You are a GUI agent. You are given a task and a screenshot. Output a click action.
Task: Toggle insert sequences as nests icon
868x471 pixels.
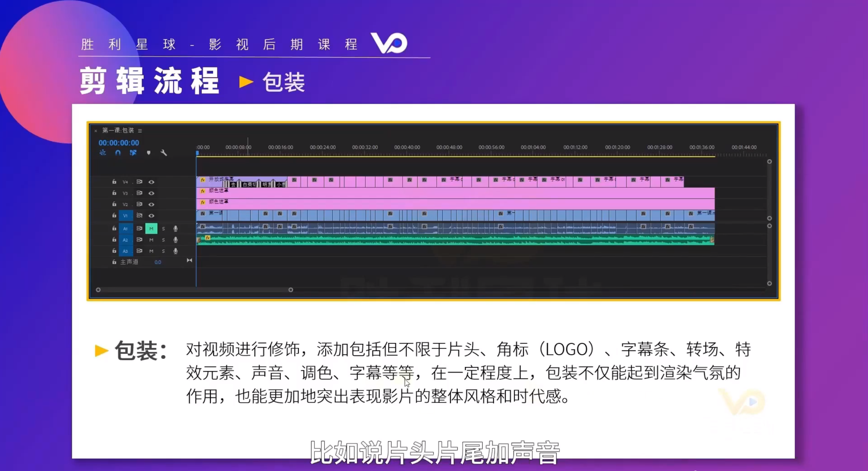pos(103,153)
